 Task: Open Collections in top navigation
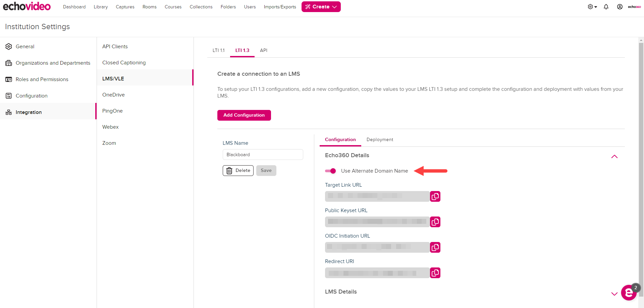[201, 7]
